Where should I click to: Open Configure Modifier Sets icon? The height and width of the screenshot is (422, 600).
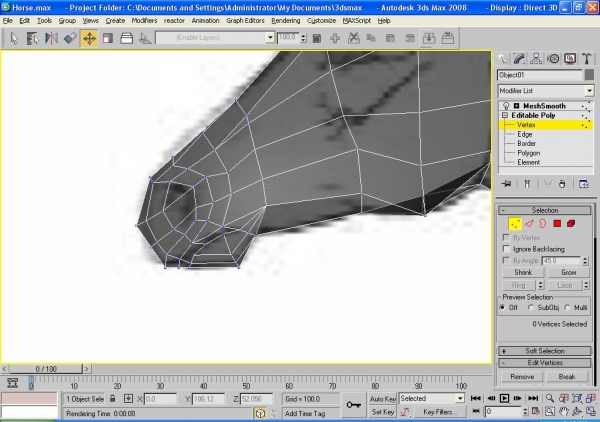coord(584,184)
